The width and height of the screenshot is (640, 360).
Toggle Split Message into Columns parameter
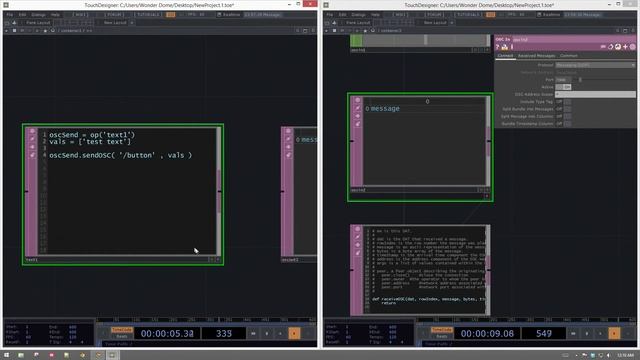[563, 116]
